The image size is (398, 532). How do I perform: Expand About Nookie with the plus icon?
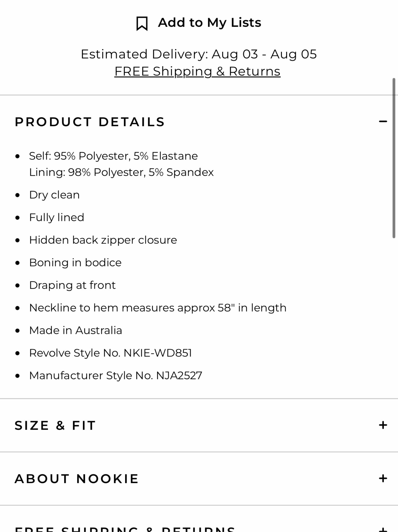click(x=383, y=479)
